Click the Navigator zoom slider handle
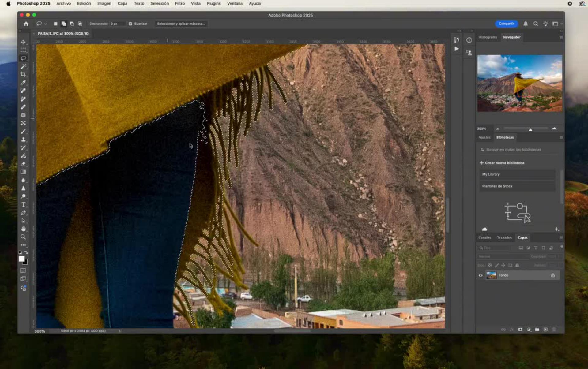This screenshot has width=588, height=369. (x=530, y=130)
